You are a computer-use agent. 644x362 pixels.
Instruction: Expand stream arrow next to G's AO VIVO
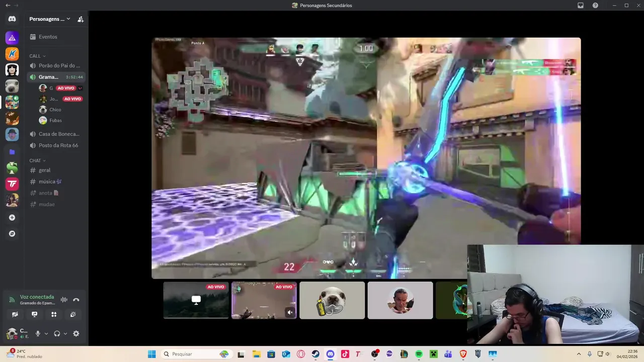tap(80, 88)
